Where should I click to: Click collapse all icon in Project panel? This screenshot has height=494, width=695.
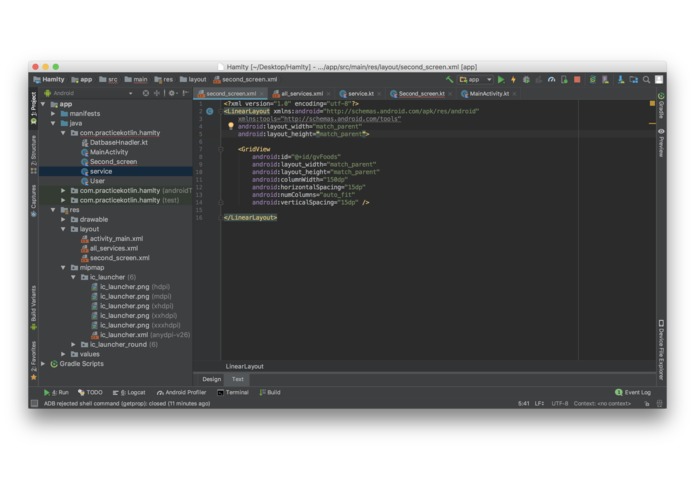157,93
